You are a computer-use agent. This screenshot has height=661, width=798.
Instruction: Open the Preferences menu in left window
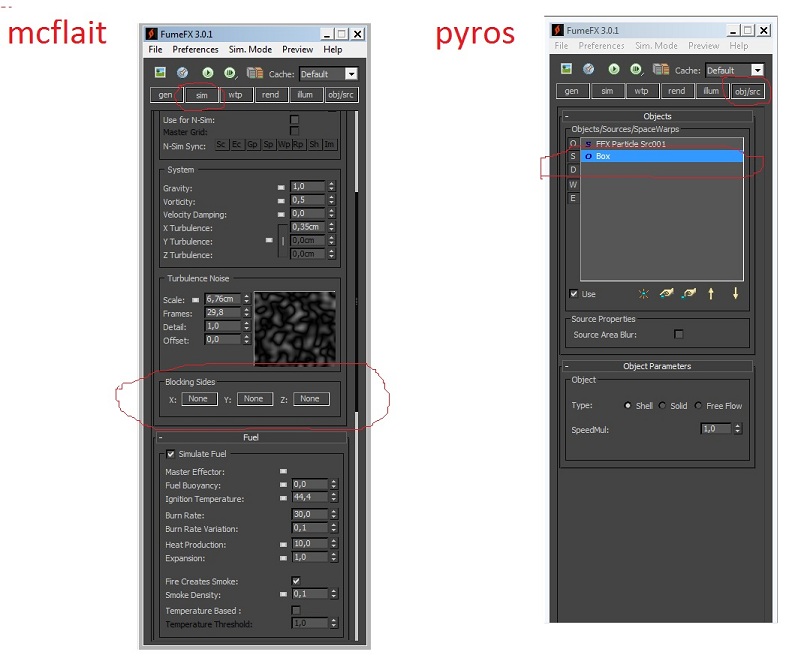click(x=195, y=49)
